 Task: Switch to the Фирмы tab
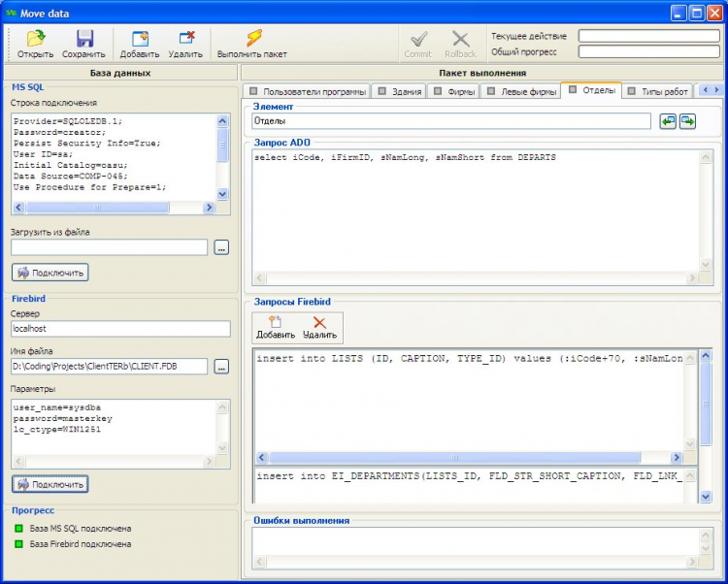pyautogui.click(x=460, y=91)
